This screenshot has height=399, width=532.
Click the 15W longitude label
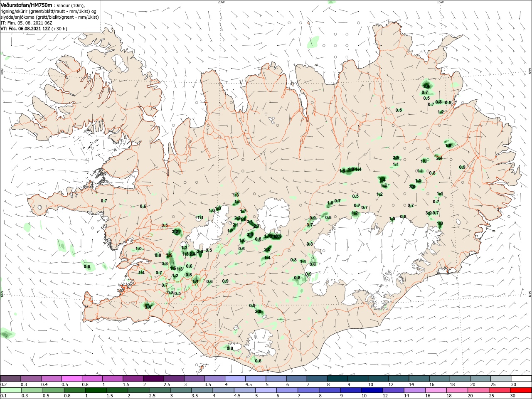tap(441, 2)
